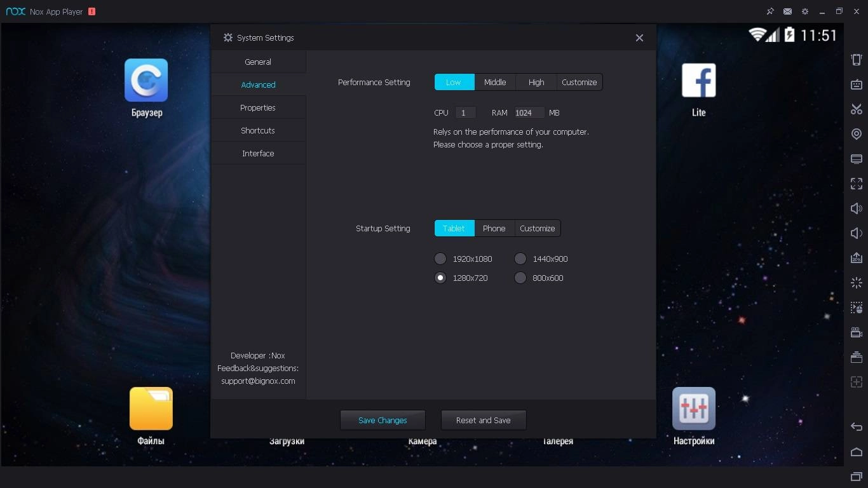The width and height of the screenshot is (868, 488).
Task: Click the 11:51 clock display
Action: coord(818,35)
